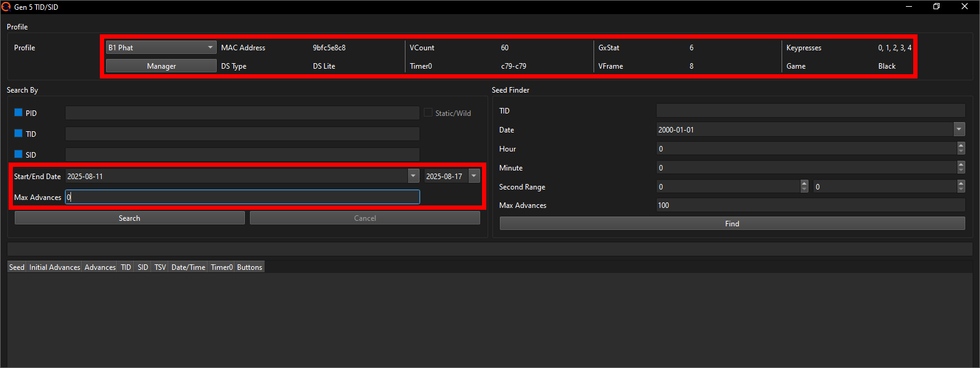This screenshot has height=368, width=980.
Task: Click the Game value Black
Action: click(x=887, y=66)
